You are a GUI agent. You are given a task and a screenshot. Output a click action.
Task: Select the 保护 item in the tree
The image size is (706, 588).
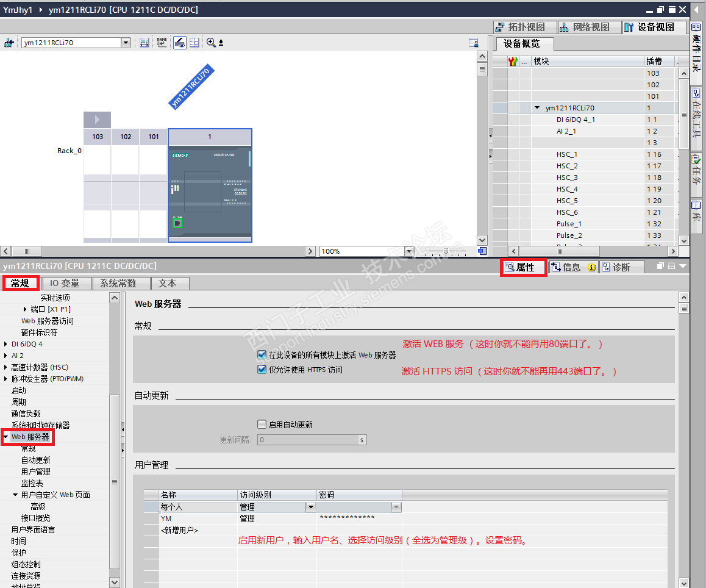(19, 553)
